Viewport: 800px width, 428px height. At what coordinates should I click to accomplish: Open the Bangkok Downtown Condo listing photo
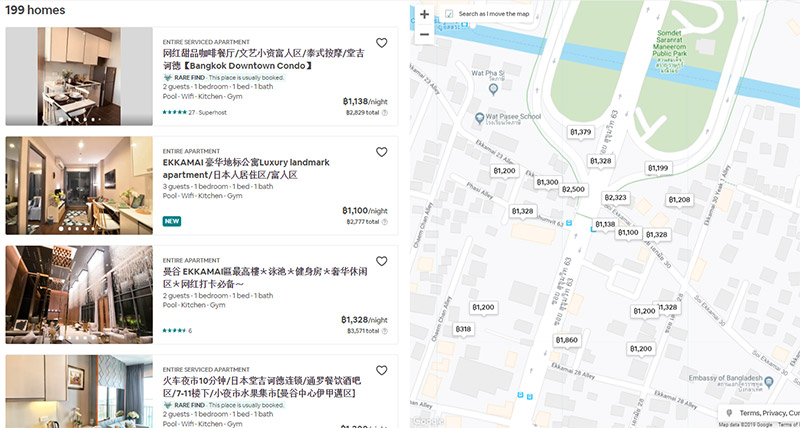click(79, 77)
